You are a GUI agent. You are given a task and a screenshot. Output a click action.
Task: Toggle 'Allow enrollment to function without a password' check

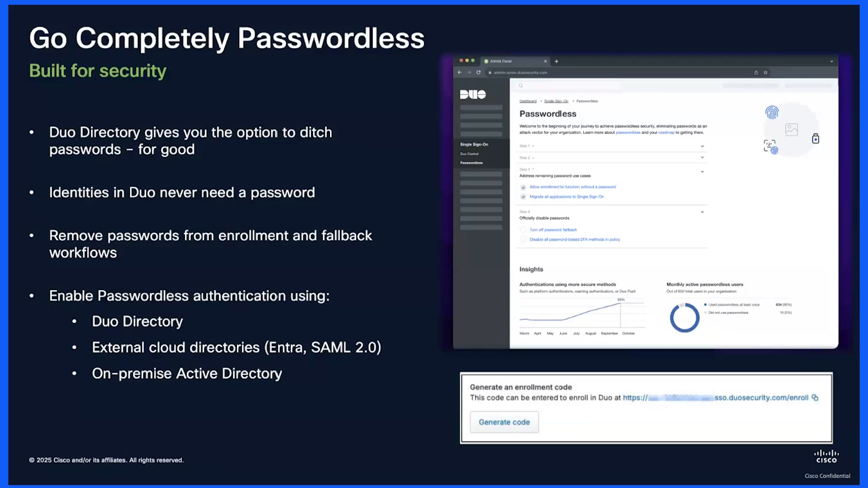[x=523, y=187]
